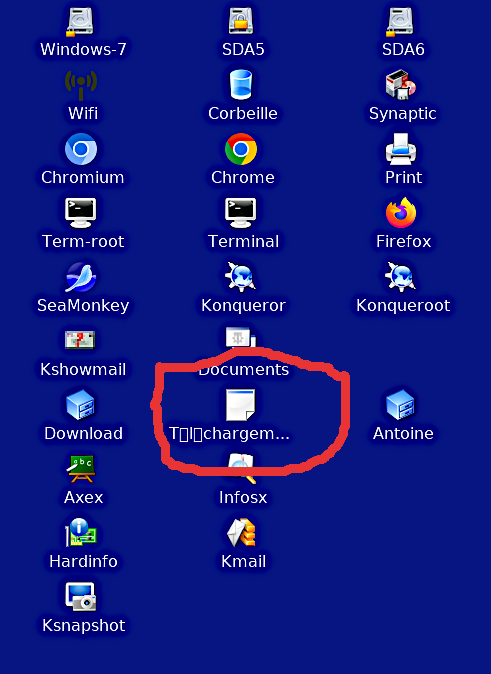The image size is (491, 674).
Task: Select the Téléchargem... file icon
Action: pos(241,404)
